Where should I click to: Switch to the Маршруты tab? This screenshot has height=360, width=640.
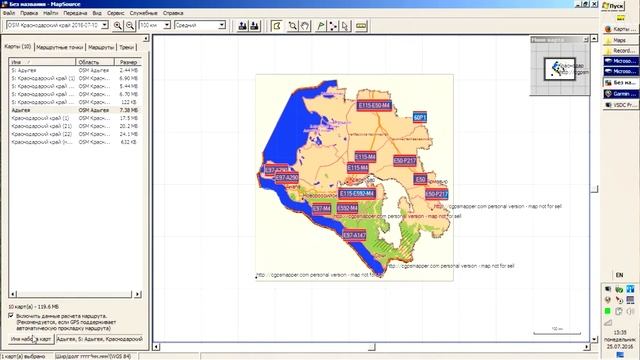pyautogui.click(x=101, y=47)
